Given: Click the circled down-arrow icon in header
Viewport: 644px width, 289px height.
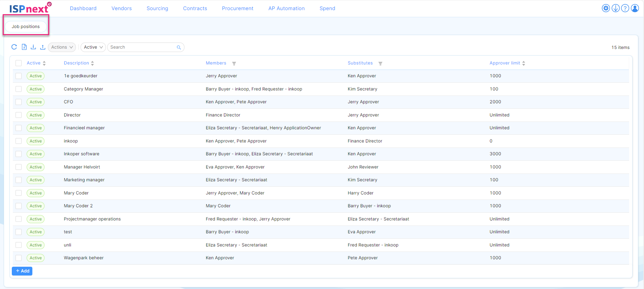Looking at the screenshot, I should pyautogui.click(x=615, y=8).
